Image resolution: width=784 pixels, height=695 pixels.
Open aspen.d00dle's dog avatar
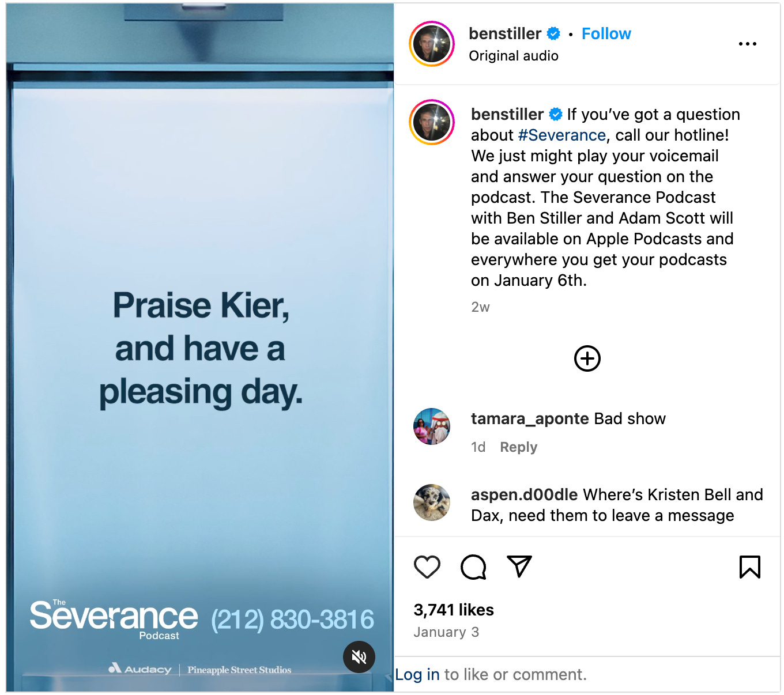point(432,503)
